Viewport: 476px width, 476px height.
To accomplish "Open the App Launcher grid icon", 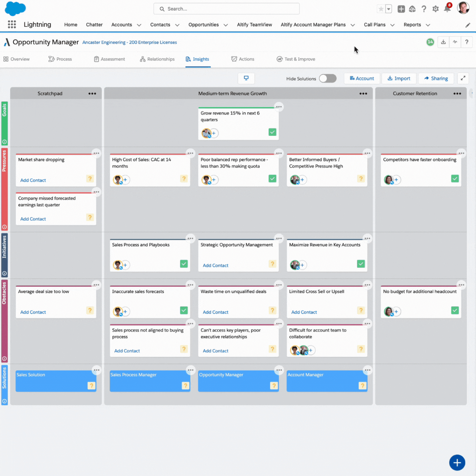I will point(12,25).
